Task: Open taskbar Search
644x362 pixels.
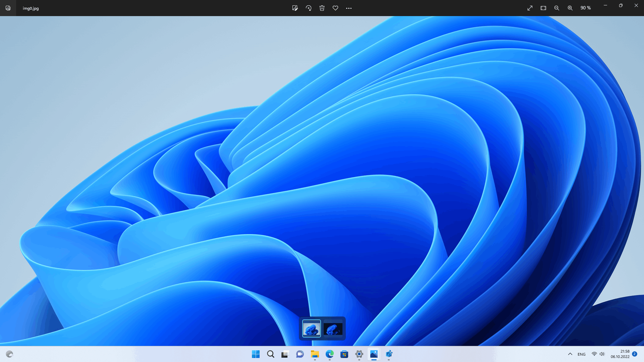Action: coord(270,354)
